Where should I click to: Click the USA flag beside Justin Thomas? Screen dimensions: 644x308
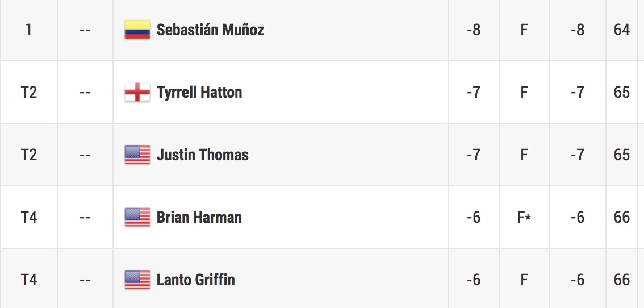(x=137, y=155)
